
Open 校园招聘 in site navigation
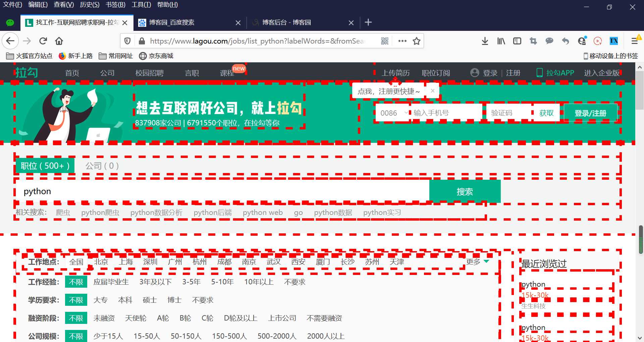[x=149, y=73]
